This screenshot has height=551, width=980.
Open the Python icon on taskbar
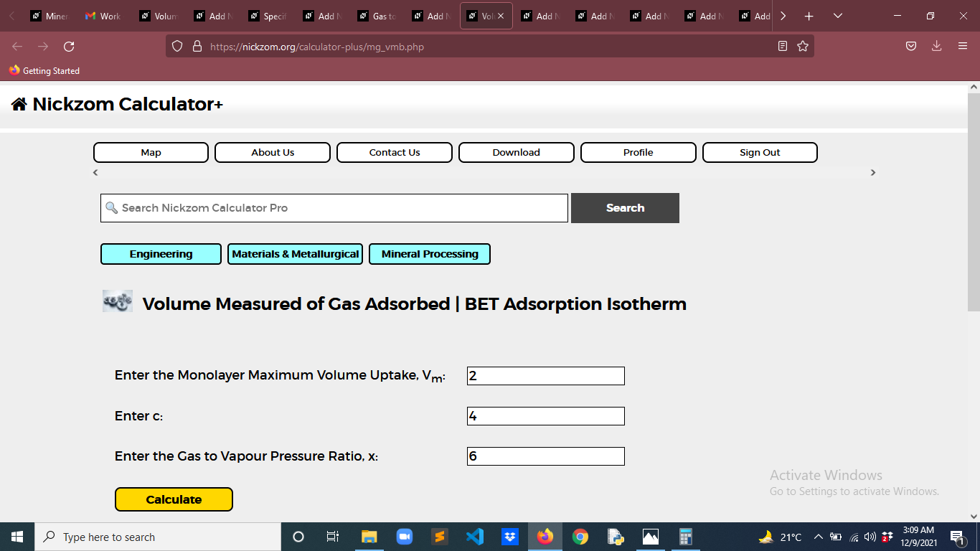tap(616, 537)
